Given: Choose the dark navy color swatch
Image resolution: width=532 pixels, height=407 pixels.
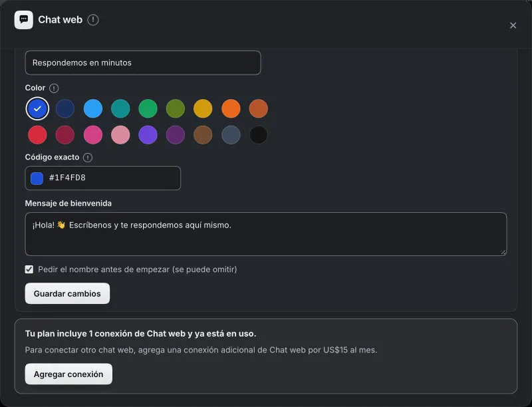Looking at the screenshot, I should [x=65, y=108].
